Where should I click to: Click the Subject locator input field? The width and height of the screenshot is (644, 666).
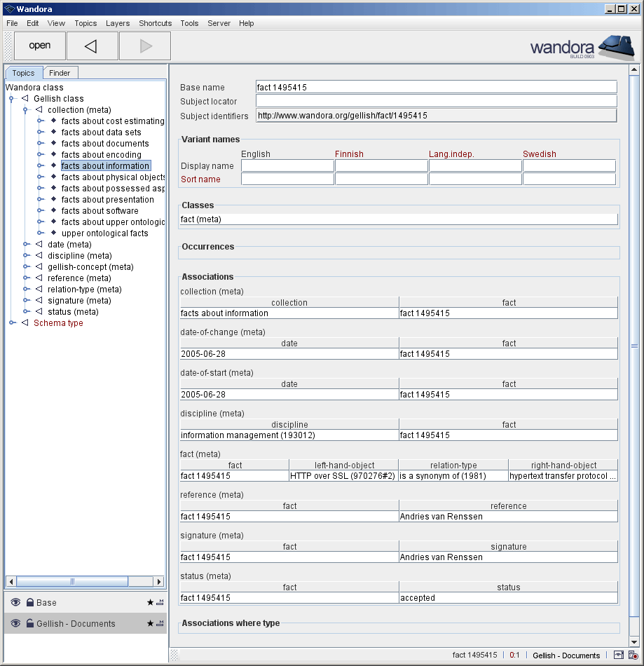point(436,102)
